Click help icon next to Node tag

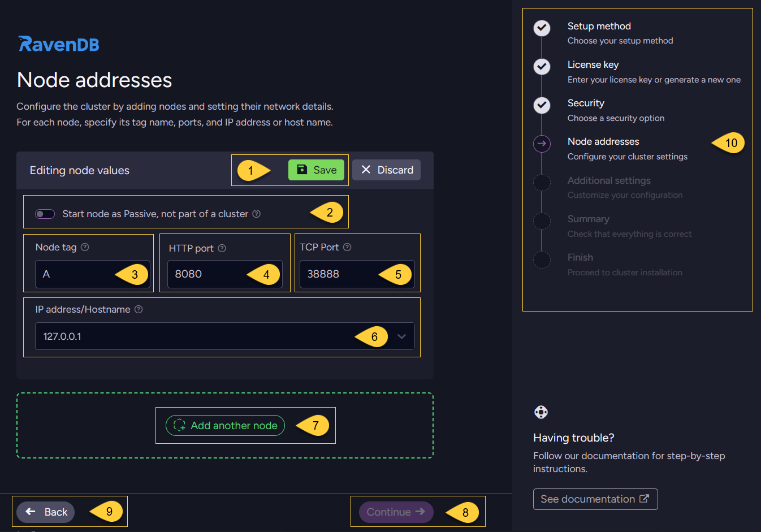point(85,247)
